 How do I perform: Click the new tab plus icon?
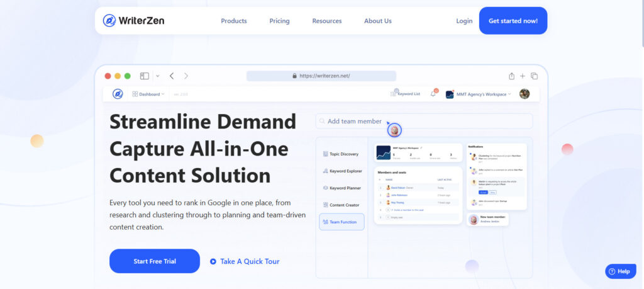tap(523, 76)
